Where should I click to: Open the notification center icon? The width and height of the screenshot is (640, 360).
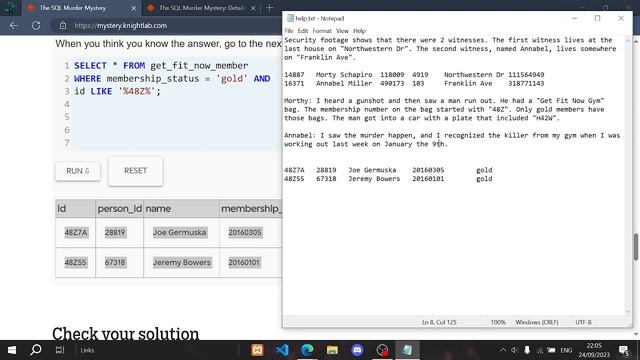(624, 350)
